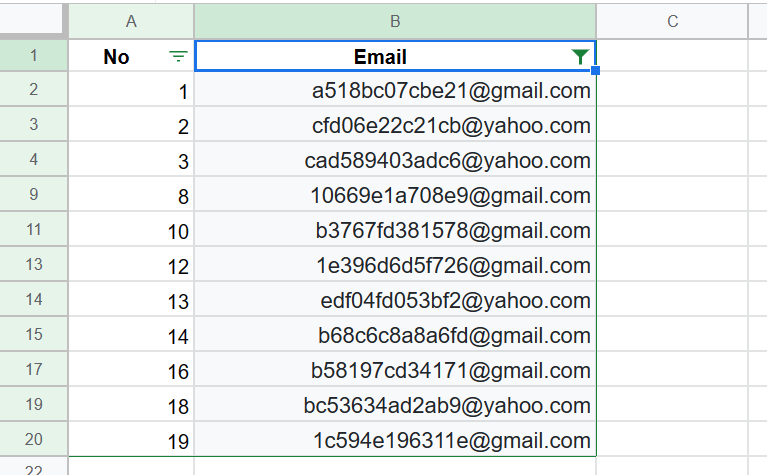Select row 9 header
Viewport: 767px width, 475px height.
(33, 194)
